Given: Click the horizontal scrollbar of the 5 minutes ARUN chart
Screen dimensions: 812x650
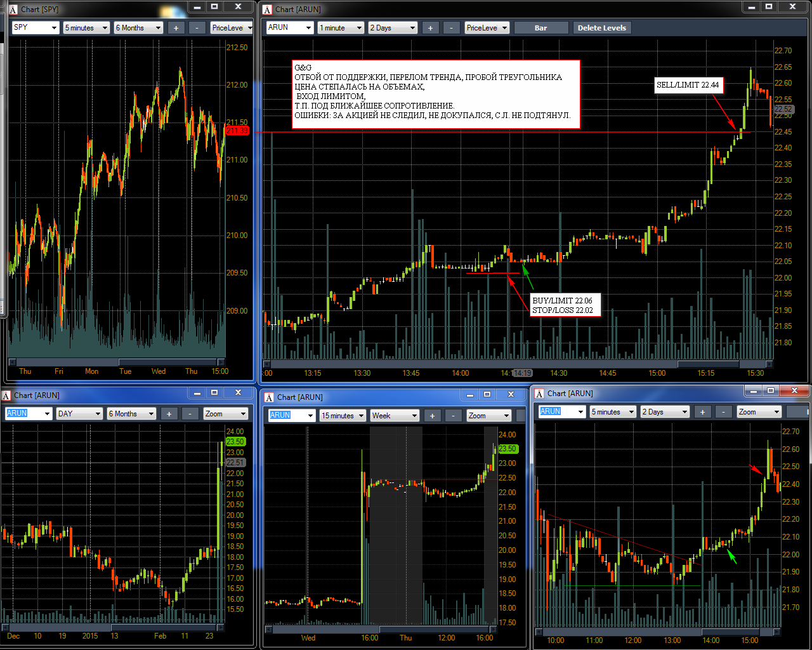Looking at the screenshot, I should pyautogui.click(x=658, y=632).
